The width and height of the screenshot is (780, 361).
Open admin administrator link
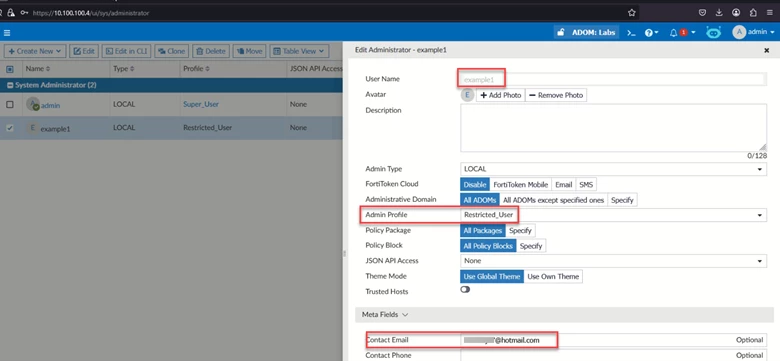(x=51, y=105)
